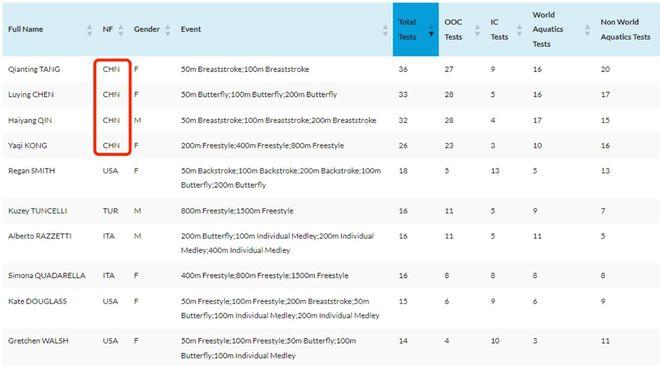
Task: Sort by OOC Tests arrows
Action: pos(477,30)
